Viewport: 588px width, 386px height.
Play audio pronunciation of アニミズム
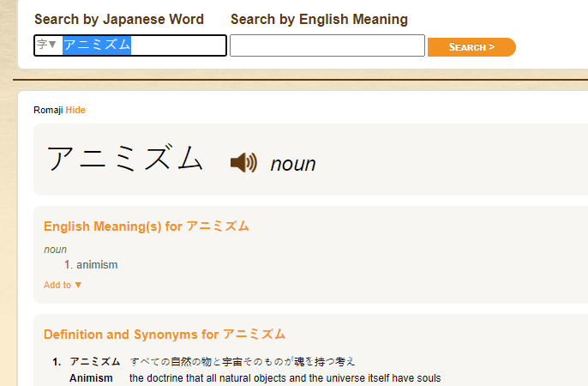coord(243,162)
